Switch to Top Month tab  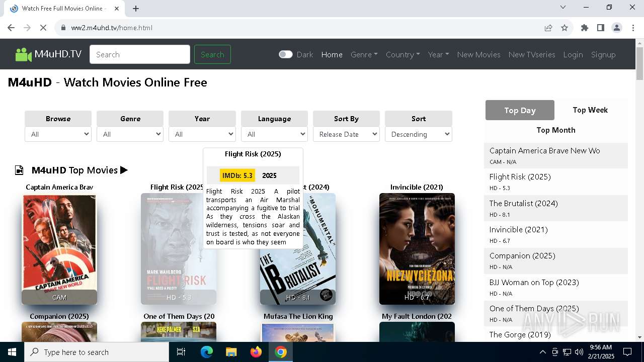556,130
